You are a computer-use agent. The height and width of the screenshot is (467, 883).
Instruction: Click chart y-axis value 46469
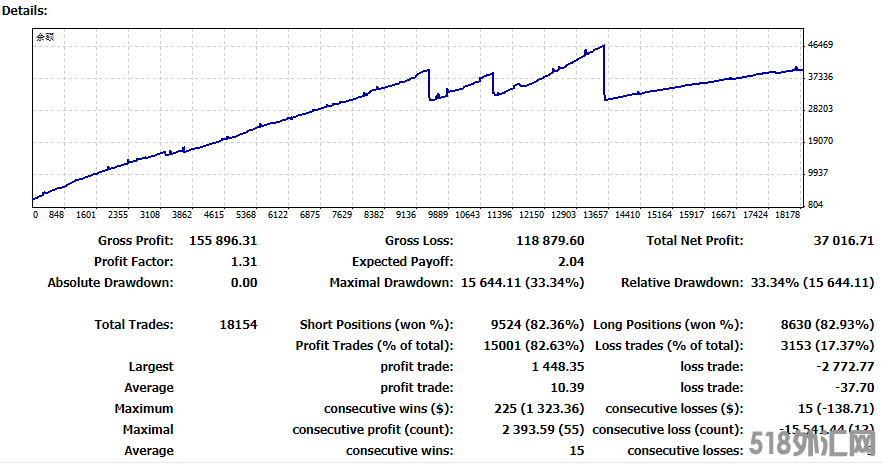coord(820,45)
